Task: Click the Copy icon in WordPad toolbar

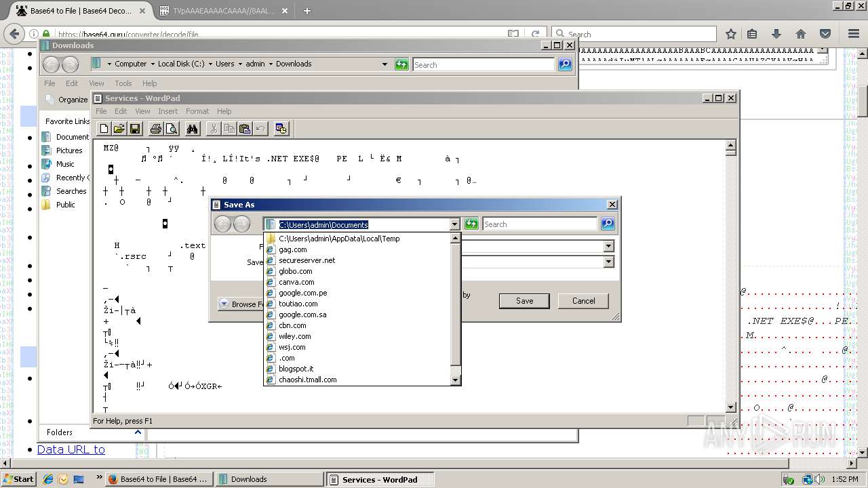Action: (x=229, y=129)
